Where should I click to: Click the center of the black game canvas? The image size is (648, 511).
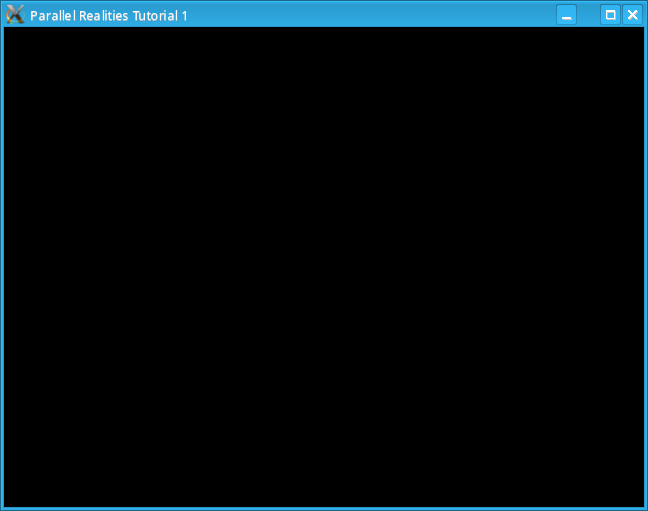click(324, 267)
